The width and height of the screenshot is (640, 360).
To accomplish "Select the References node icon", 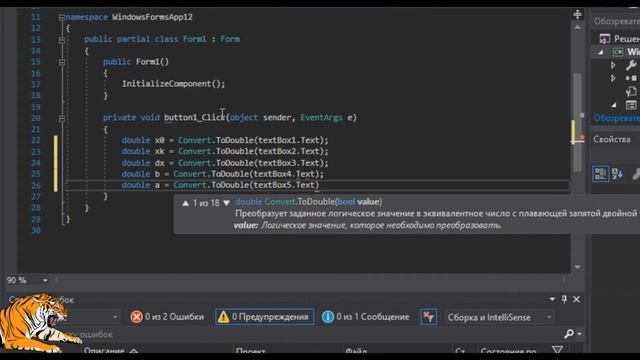I will (x=631, y=78).
